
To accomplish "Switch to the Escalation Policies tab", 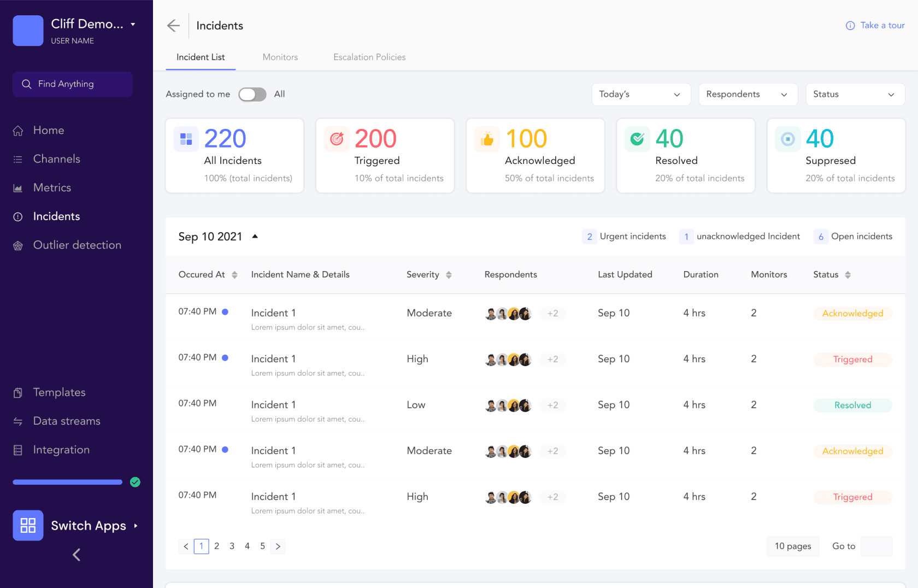I will tap(369, 57).
